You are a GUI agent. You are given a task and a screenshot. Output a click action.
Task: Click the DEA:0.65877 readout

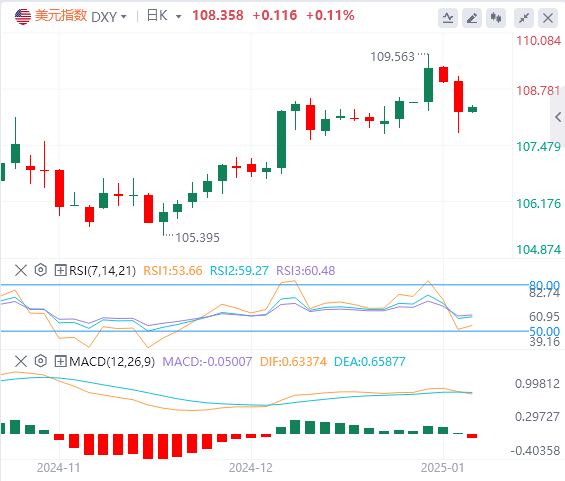(x=370, y=361)
